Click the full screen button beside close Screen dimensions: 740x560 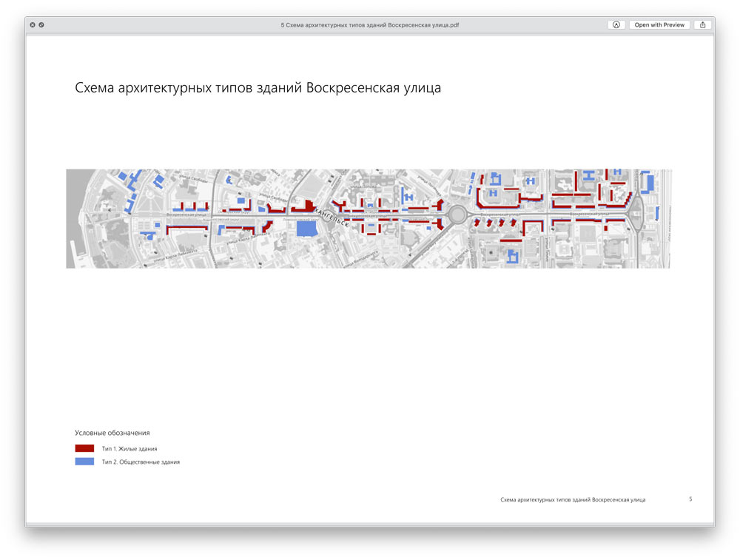point(41,24)
